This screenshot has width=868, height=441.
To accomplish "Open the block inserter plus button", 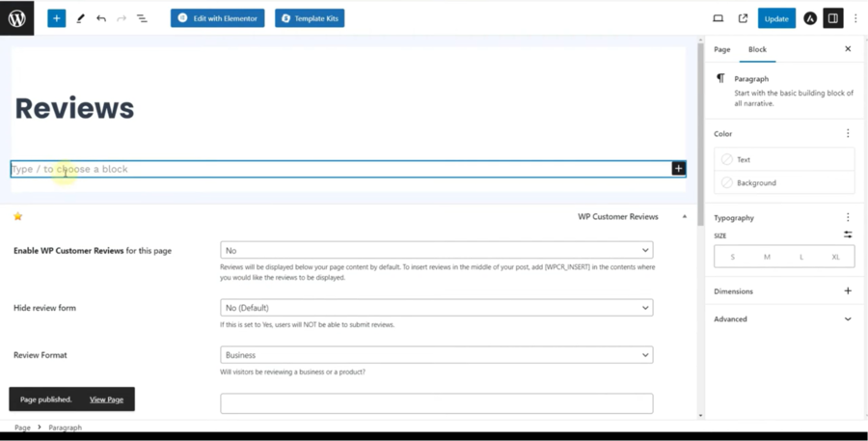I will (x=56, y=18).
